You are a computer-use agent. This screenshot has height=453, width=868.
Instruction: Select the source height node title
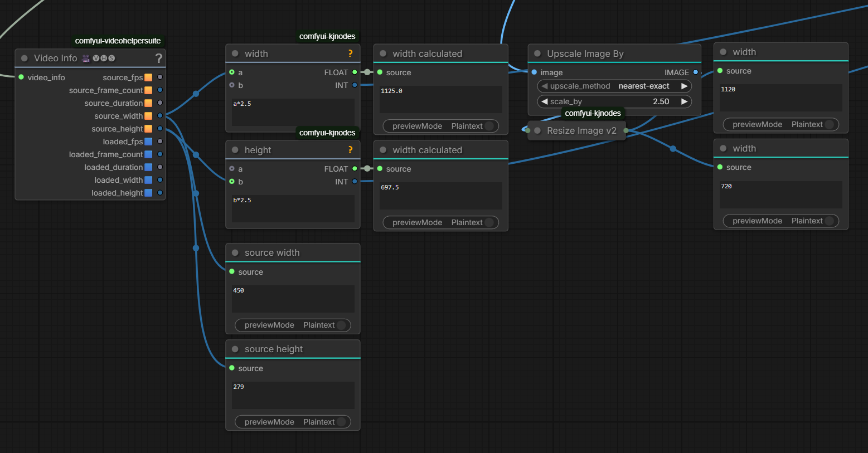point(274,349)
